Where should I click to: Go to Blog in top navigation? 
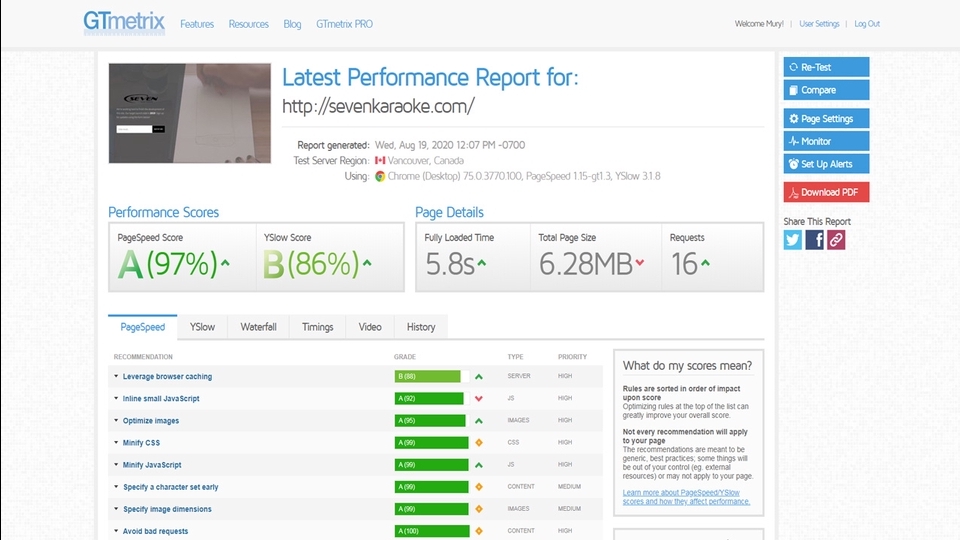[292, 24]
